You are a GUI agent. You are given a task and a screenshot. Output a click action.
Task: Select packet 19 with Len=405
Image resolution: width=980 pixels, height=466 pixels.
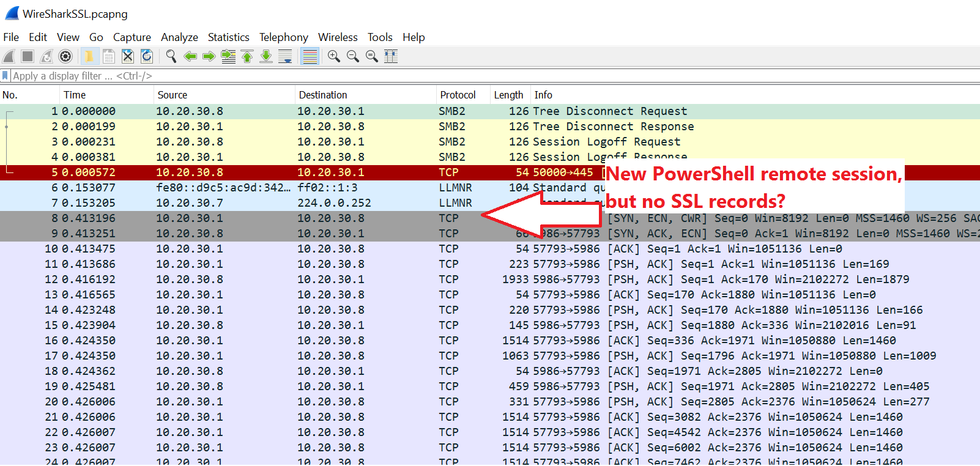point(490,386)
